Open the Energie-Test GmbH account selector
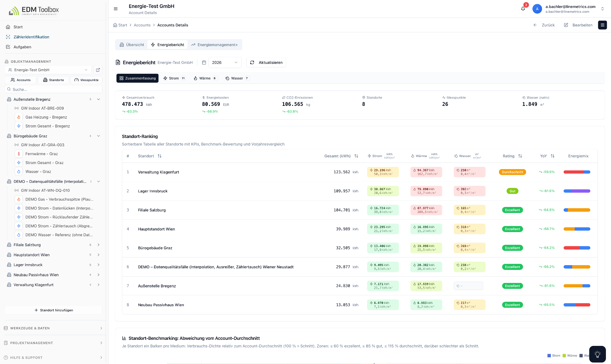 click(x=48, y=70)
